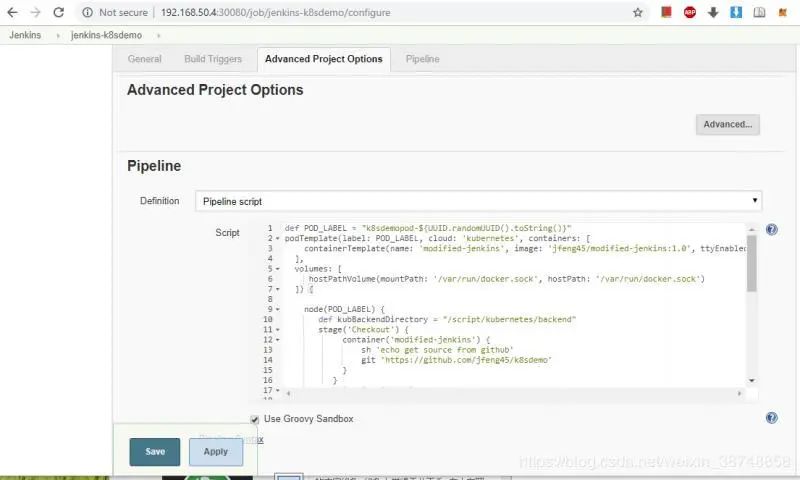The height and width of the screenshot is (480, 800).
Task: Click the browser back arrow
Action: click(12, 13)
